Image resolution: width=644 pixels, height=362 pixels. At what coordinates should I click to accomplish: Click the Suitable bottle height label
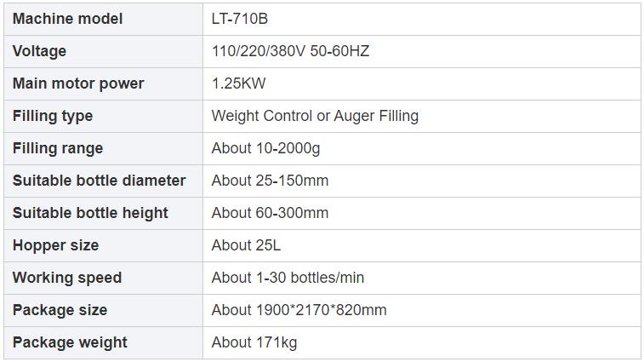coord(90,213)
